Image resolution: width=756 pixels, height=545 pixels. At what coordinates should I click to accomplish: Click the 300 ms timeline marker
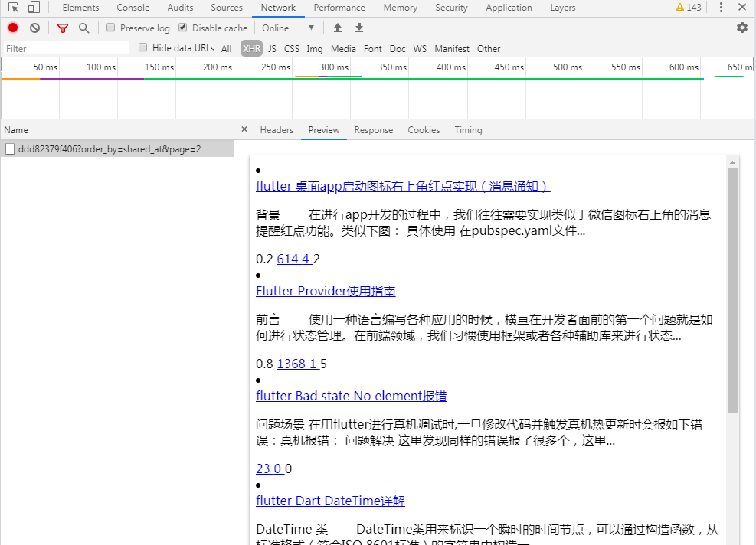click(334, 67)
